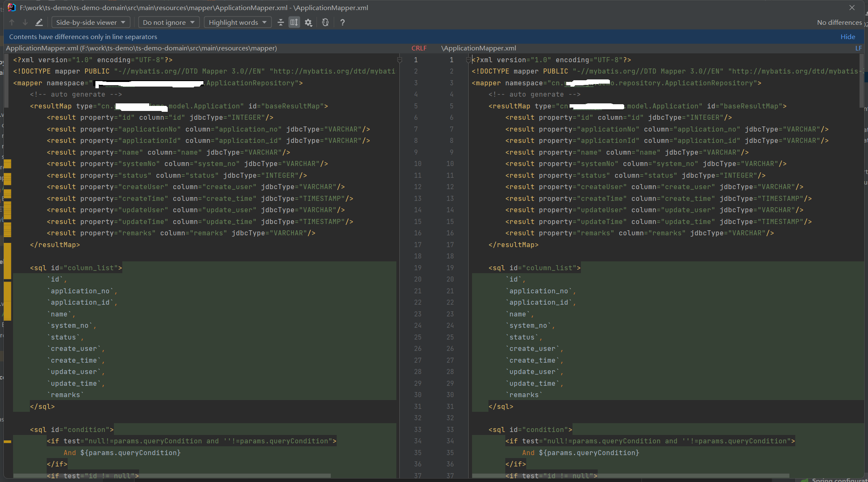Click <sql id="condition"> in the right pane
This screenshot has width=868, height=482.
tap(530, 429)
